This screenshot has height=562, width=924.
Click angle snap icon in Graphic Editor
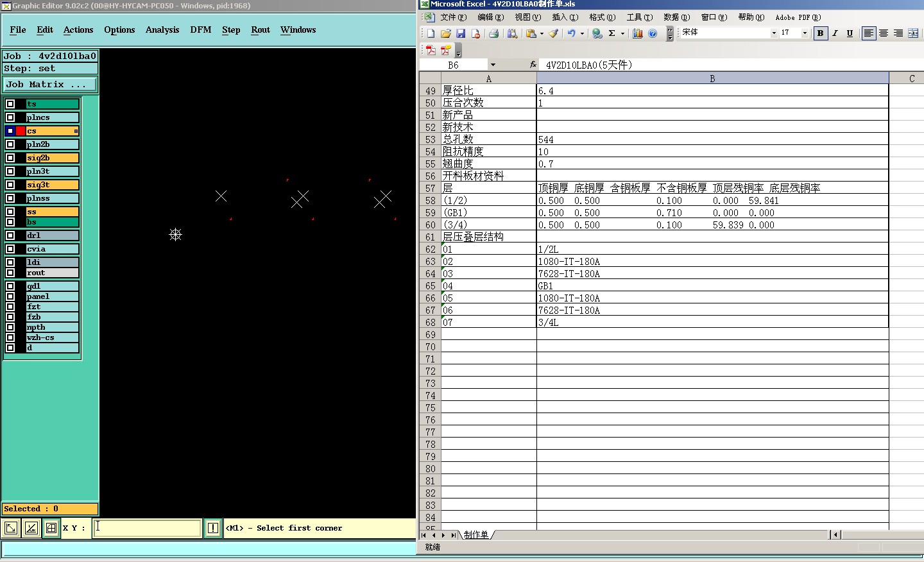(31, 528)
